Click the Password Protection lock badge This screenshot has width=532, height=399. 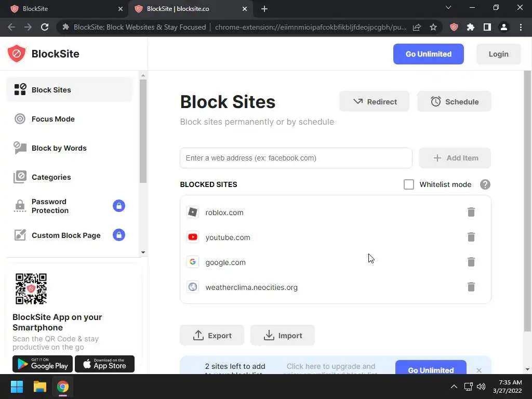(119, 206)
